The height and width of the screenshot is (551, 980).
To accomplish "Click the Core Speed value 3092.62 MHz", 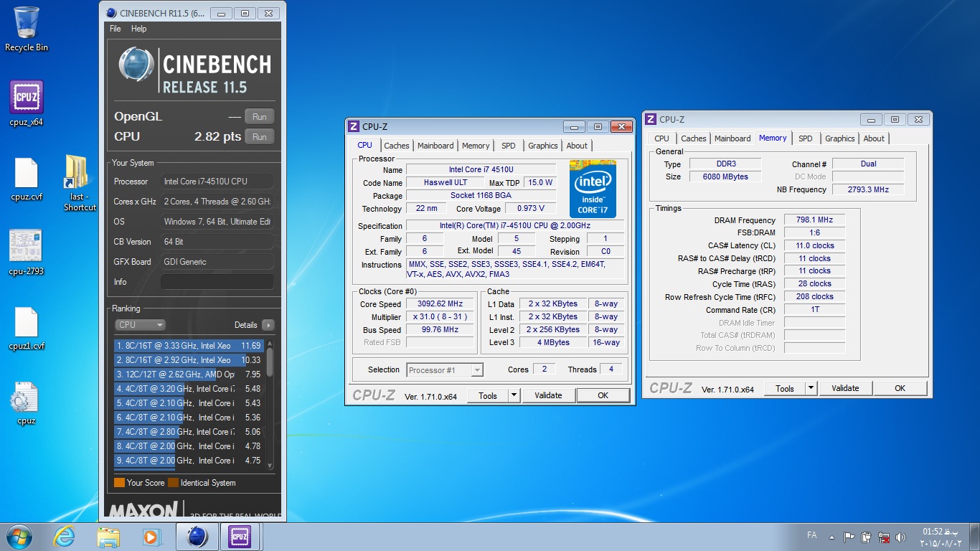I will [440, 304].
